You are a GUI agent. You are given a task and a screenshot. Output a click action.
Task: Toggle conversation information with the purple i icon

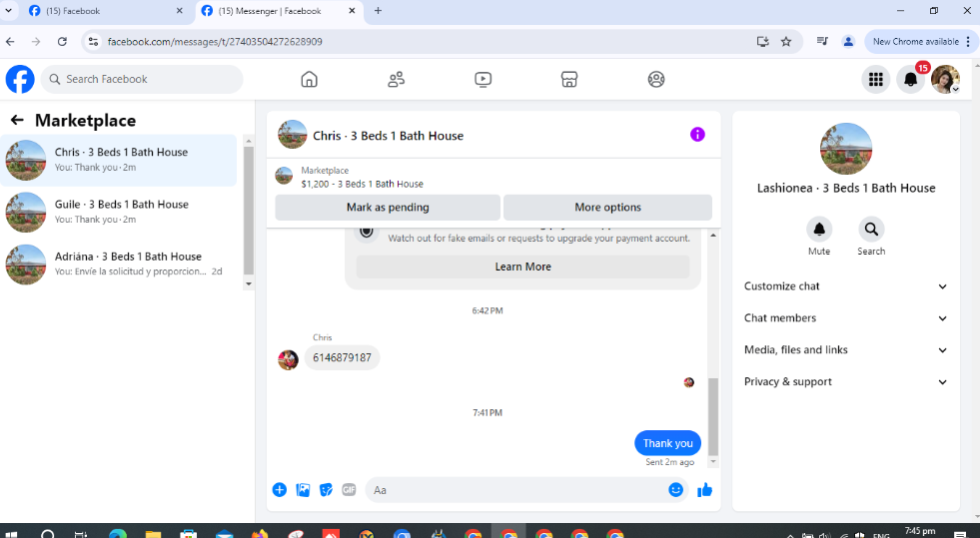[697, 134]
